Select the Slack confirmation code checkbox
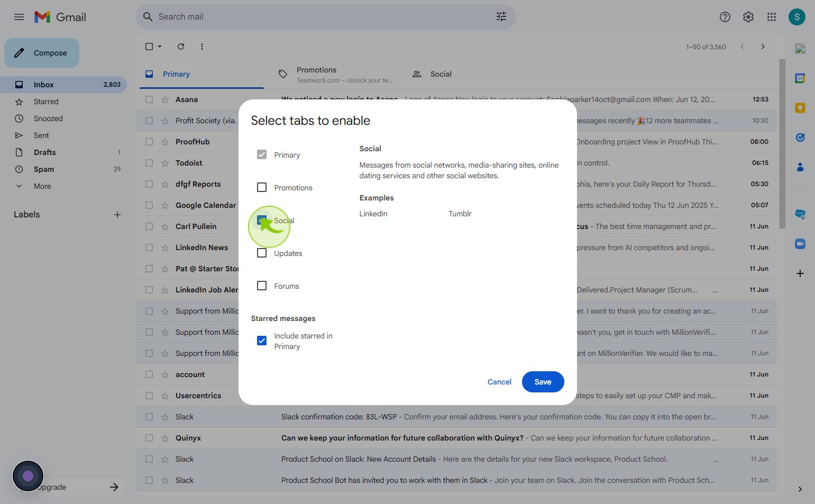This screenshot has height=504, width=815. point(149,417)
